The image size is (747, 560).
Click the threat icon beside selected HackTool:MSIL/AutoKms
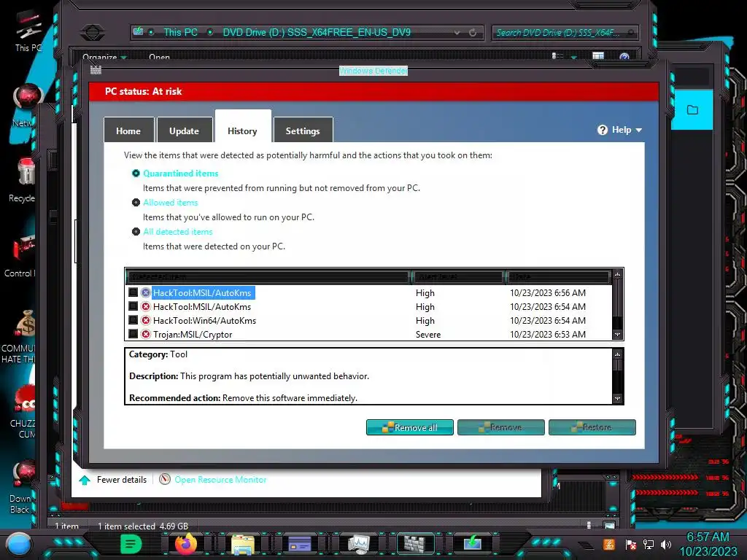coord(146,293)
